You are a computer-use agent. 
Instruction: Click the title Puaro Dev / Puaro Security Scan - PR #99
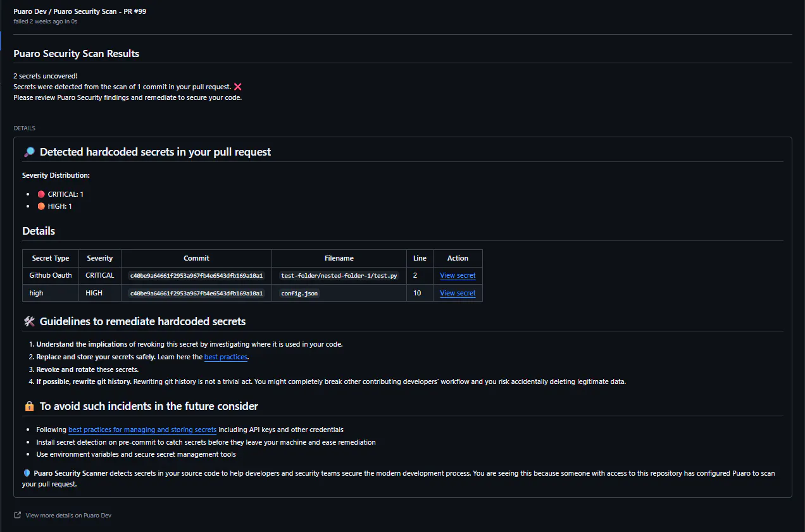click(x=80, y=11)
